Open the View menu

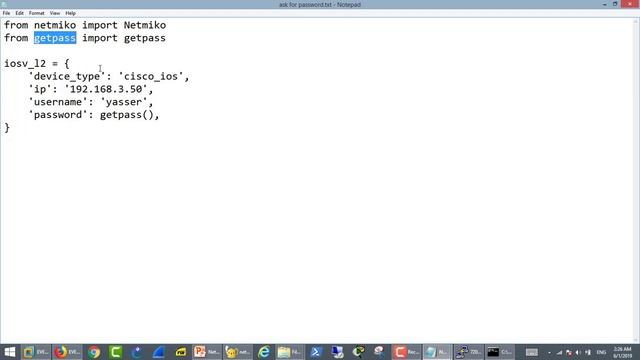(x=55, y=13)
